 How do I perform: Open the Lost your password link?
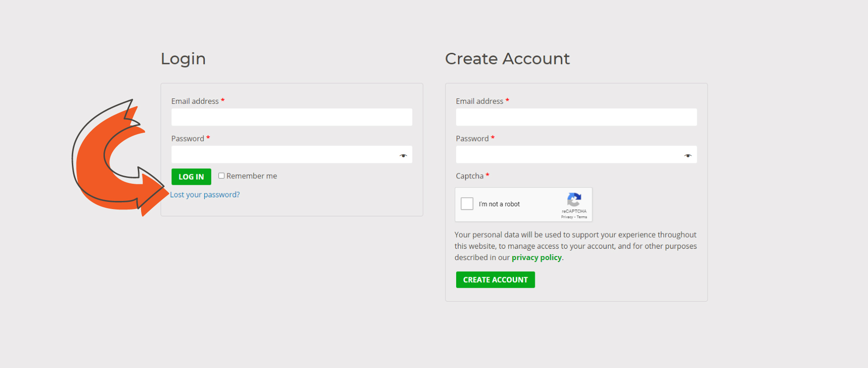[205, 195]
